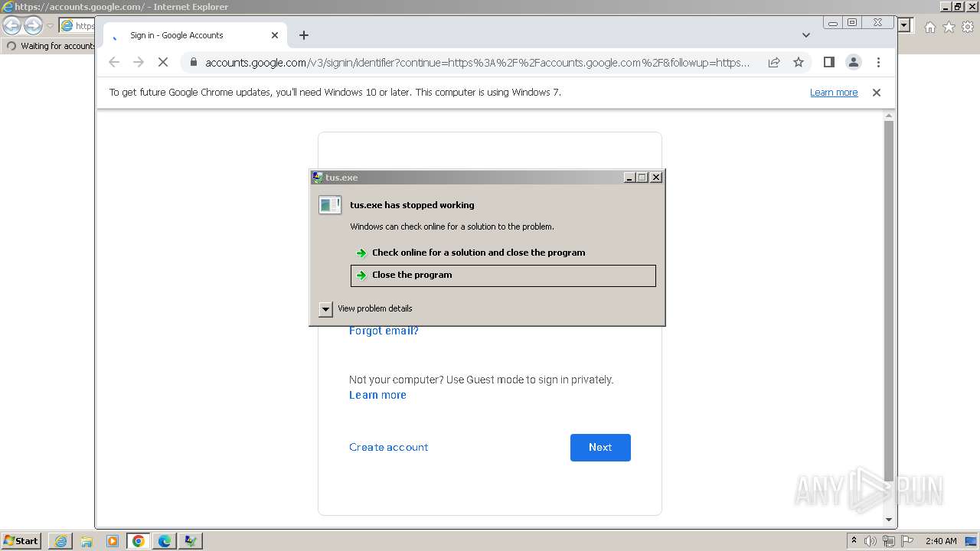This screenshot has width=980, height=551.
Task: Click Forgot email link
Action: point(384,331)
